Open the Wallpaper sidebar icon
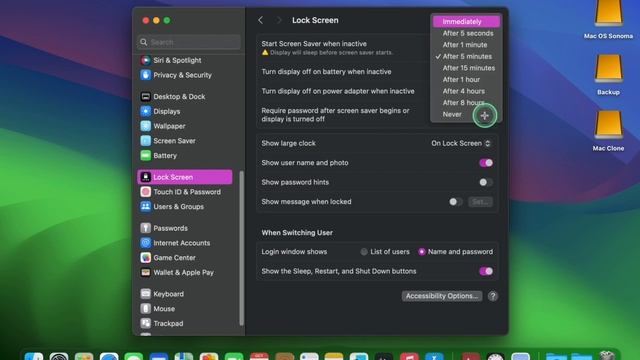This screenshot has width=640, height=360. pos(145,126)
